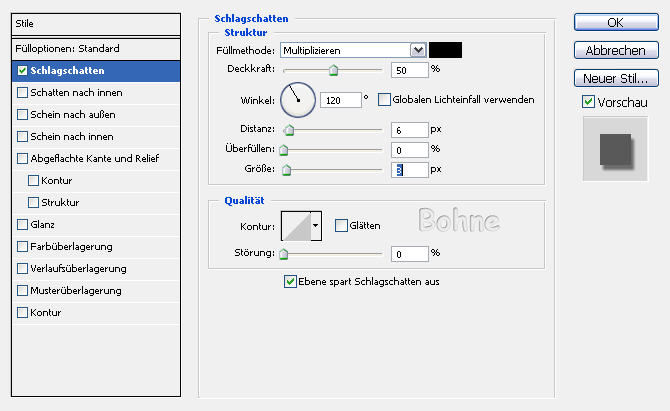
Task: Click the Distanz pixel input field
Action: (409, 130)
